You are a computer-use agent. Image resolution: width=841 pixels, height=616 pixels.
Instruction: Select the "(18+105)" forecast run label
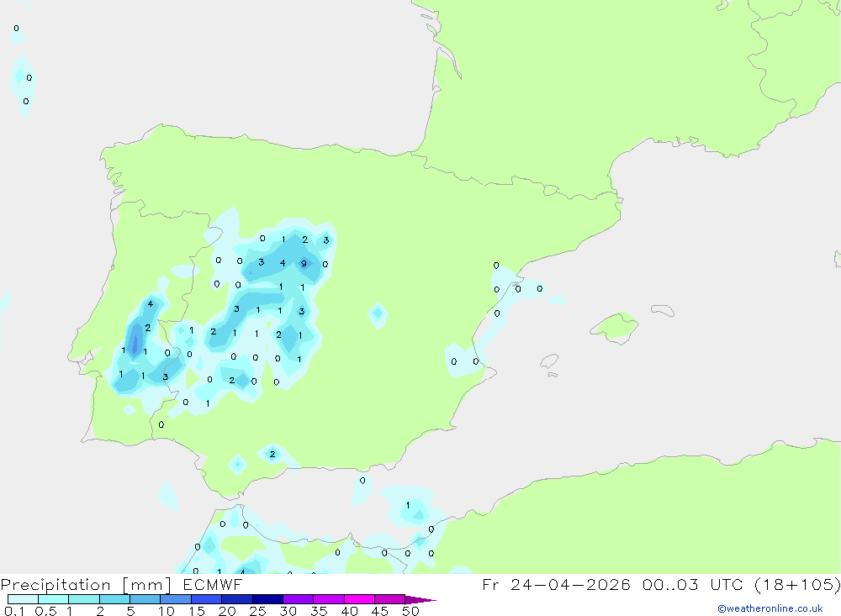click(797, 584)
